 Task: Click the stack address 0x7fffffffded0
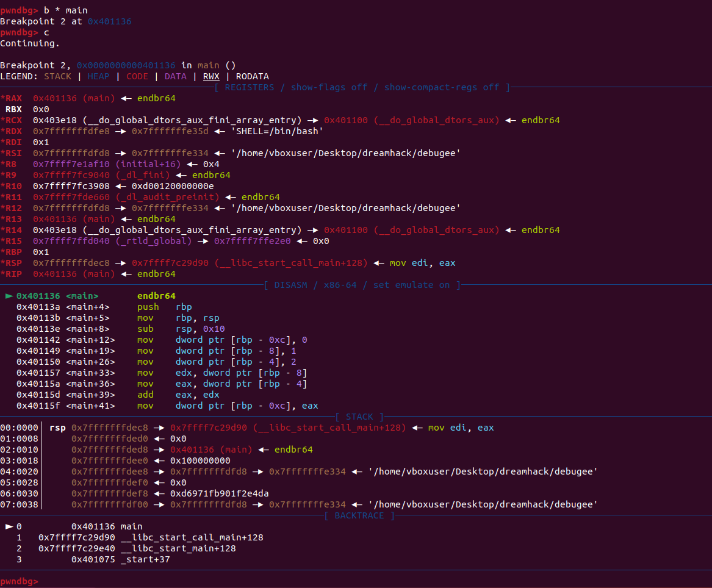(x=109, y=439)
